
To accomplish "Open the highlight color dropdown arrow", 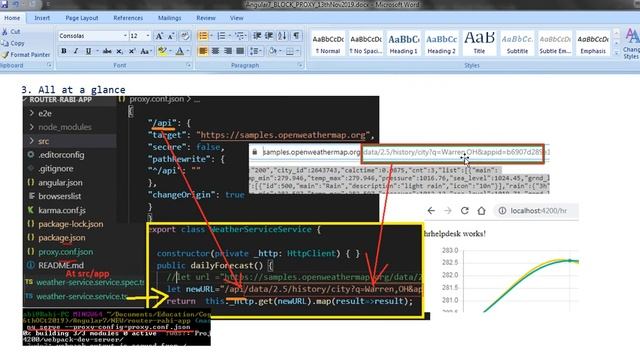I will tap(171, 51).
